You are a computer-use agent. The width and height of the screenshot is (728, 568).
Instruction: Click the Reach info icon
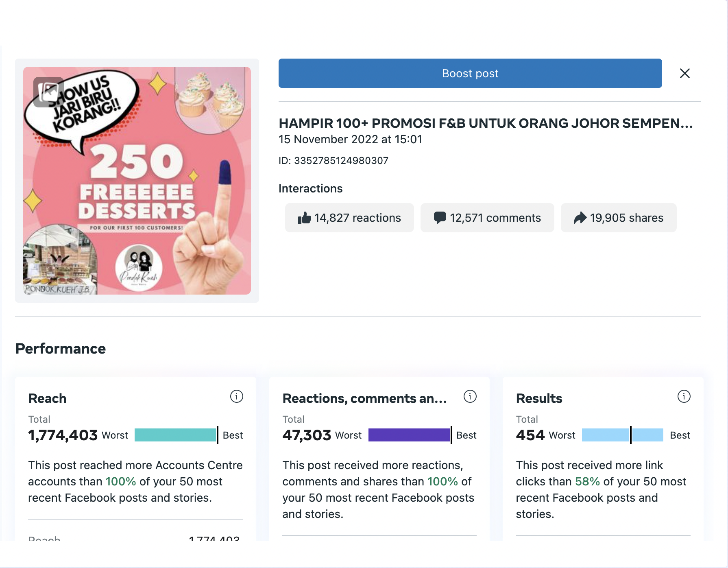pos(236,396)
